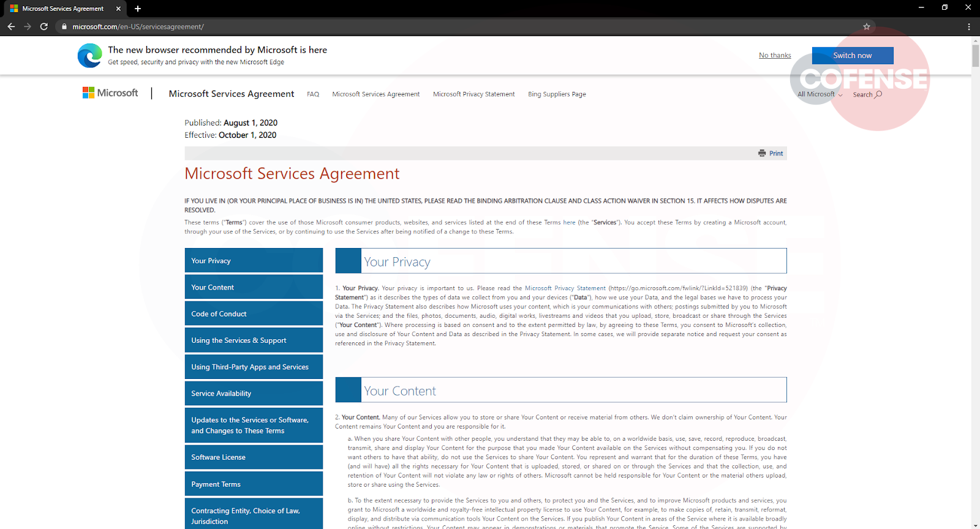Click the Privacy Statement go.microsoft.com URL

(679, 288)
